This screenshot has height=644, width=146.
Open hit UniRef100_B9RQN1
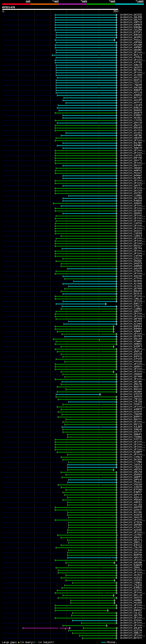(x=131, y=27)
